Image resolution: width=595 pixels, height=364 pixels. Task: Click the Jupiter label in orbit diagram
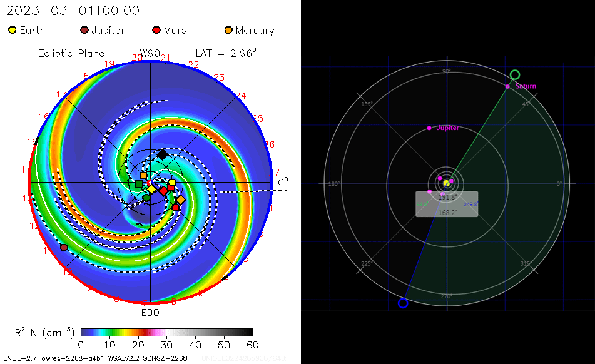click(447, 128)
